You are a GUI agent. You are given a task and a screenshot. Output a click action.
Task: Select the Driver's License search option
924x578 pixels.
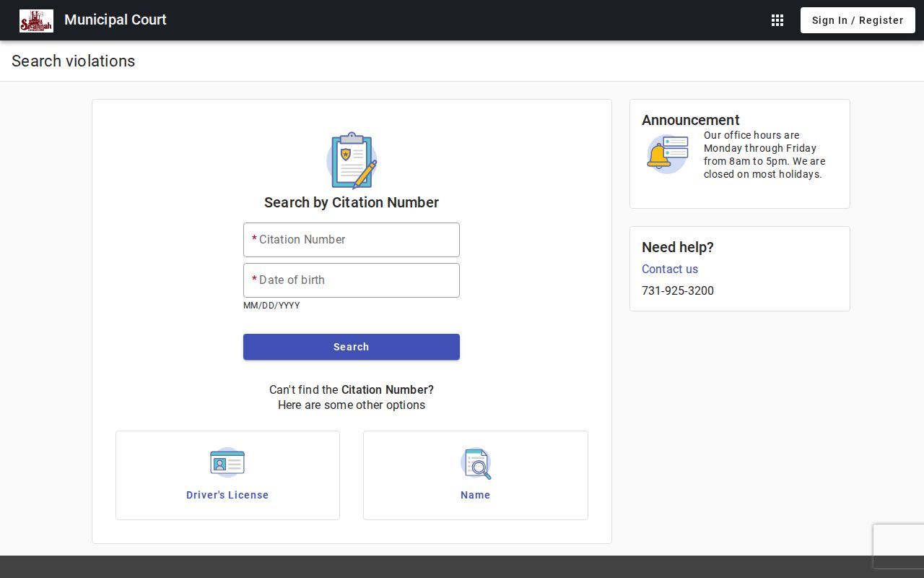pos(227,475)
